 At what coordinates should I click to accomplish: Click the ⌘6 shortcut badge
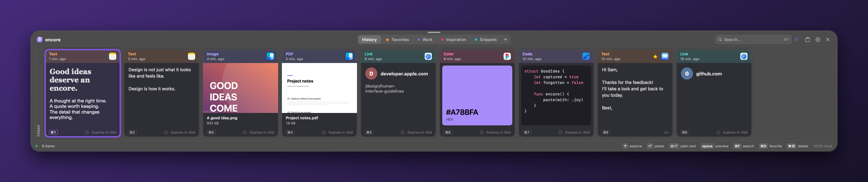pyautogui.click(x=448, y=132)
